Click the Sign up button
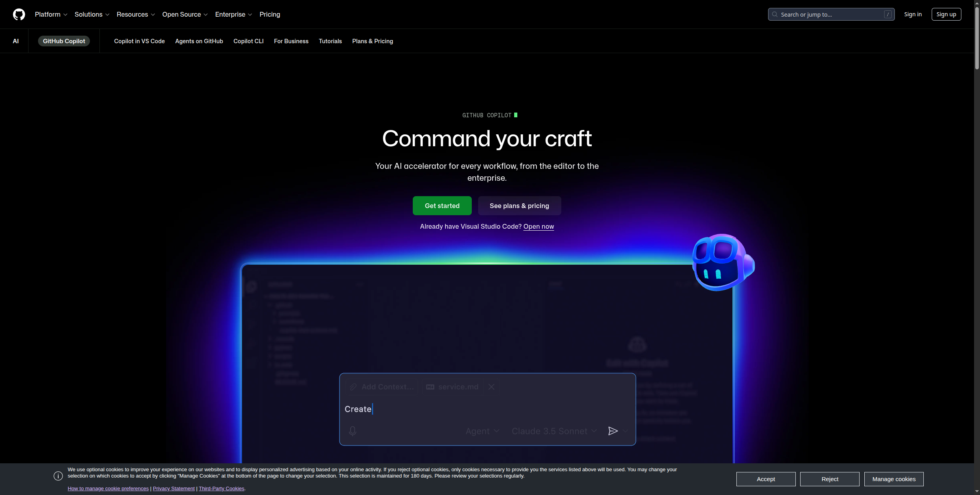This screenshot has height=495, width=980. (946, 14)
